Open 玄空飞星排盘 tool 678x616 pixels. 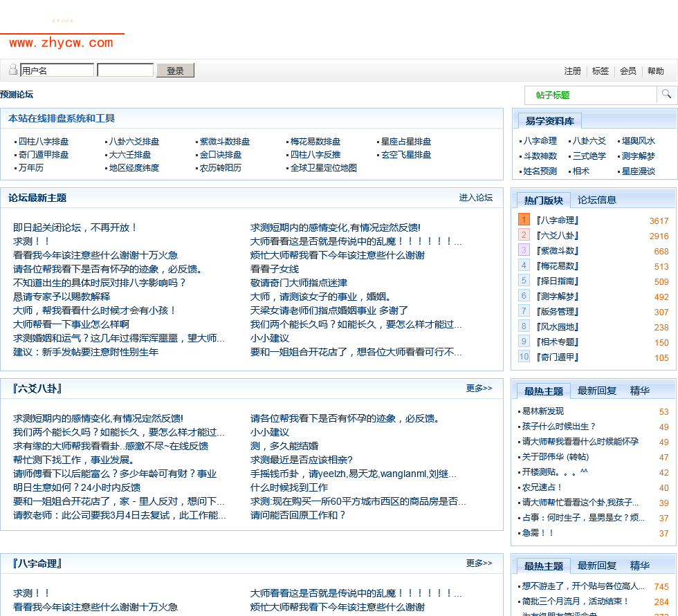[x=406, y=155]
